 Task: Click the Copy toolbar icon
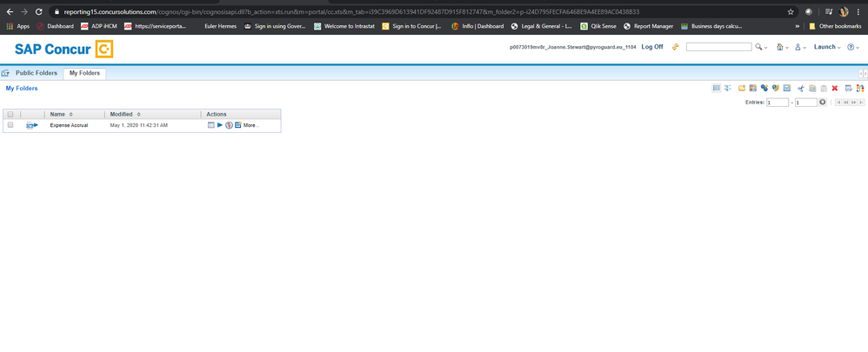tap(812, 88)
